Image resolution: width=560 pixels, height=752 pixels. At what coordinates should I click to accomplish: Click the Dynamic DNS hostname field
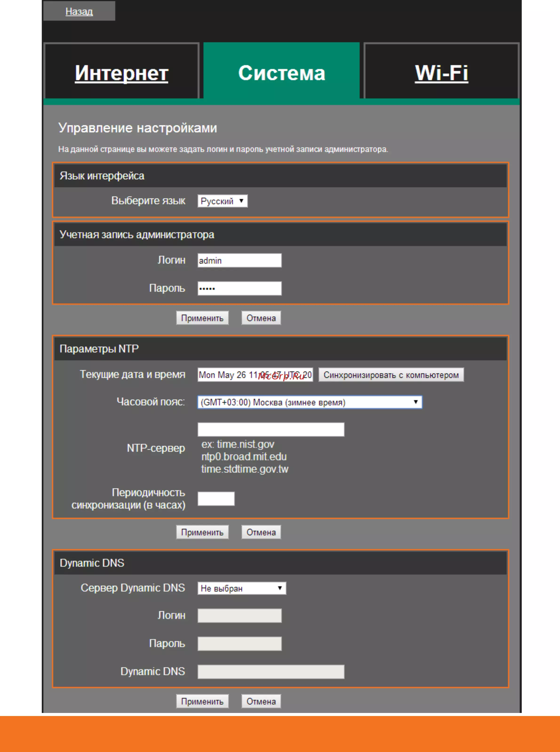(x=271, y=672)
